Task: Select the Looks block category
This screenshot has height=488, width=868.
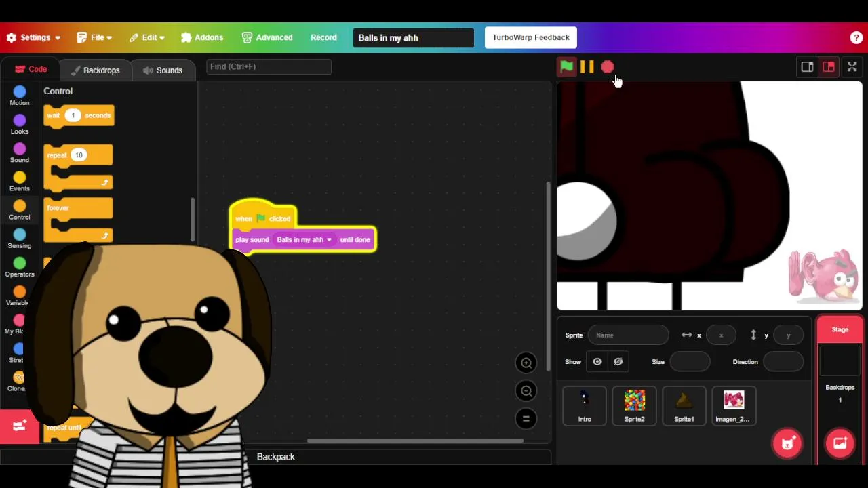Action: point(20,125)
